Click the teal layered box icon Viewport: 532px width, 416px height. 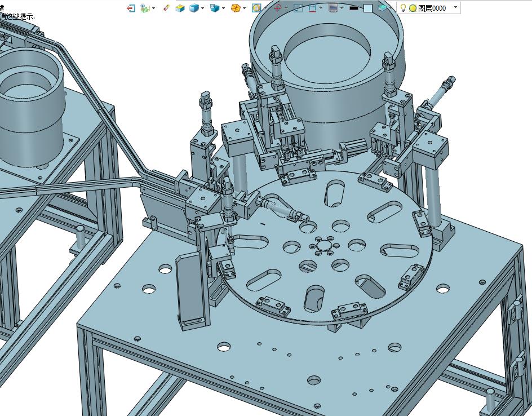tap(383, 8)
